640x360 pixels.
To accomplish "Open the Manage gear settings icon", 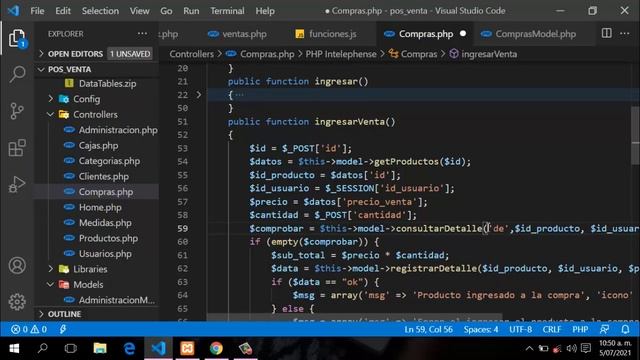I will 17,302.
